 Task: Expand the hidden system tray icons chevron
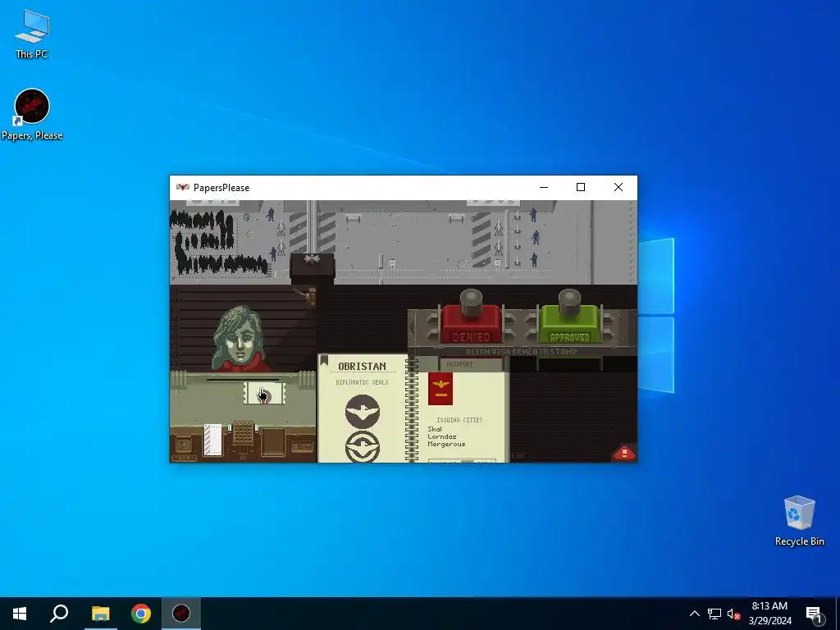click(694, 614)
